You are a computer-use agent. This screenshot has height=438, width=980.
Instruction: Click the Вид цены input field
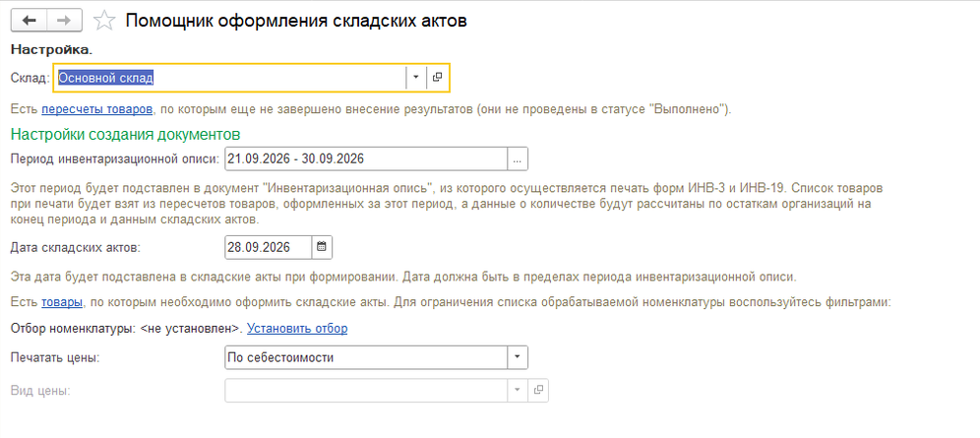pos(365,391)
